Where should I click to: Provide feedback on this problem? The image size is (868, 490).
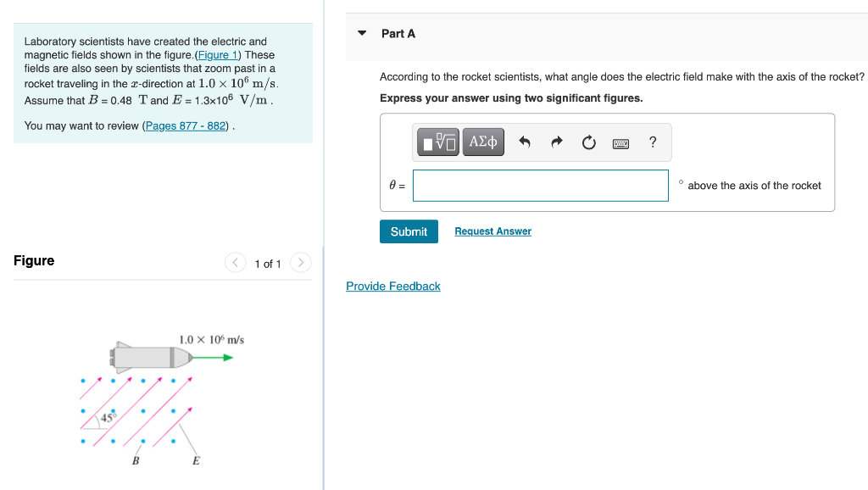pyautogui.click(x=392, y=286)
